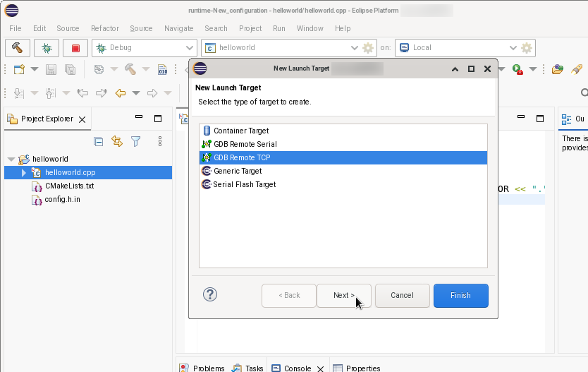Screen dimensions: 588x372
Task: Select GDB Remote TCP target type
Action: pyautogui.click(x=343, y=157)
